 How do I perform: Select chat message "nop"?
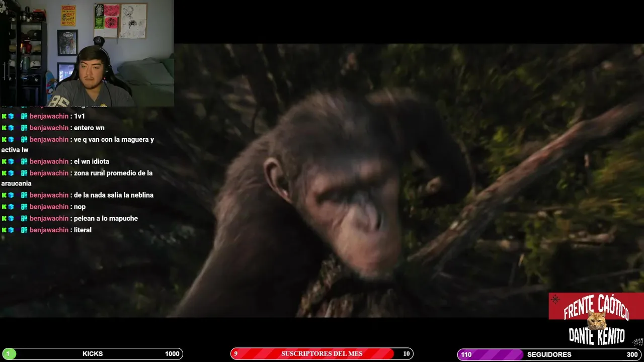(79, 207)
